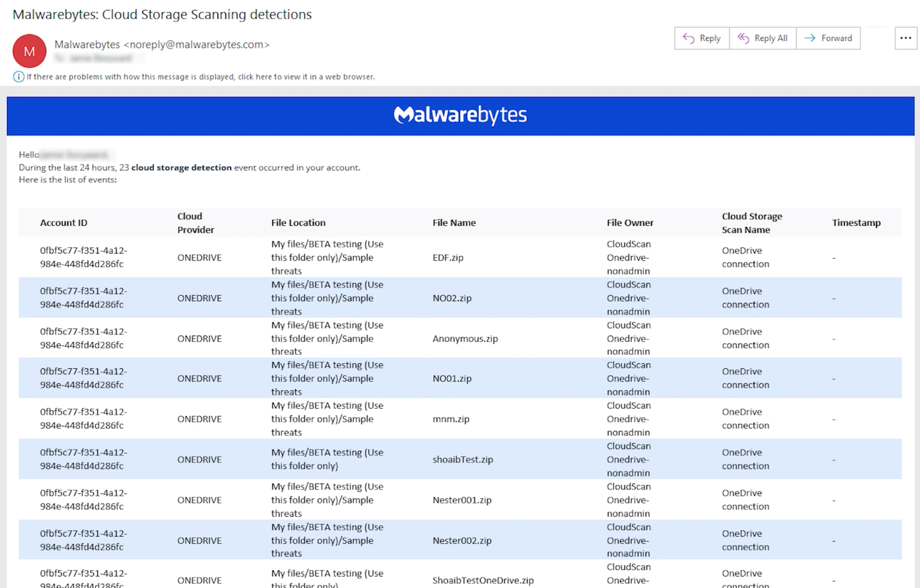Screen dimensions: 920x588
Task: Click the Timestamp column header
Action: (x=856, y=223)
